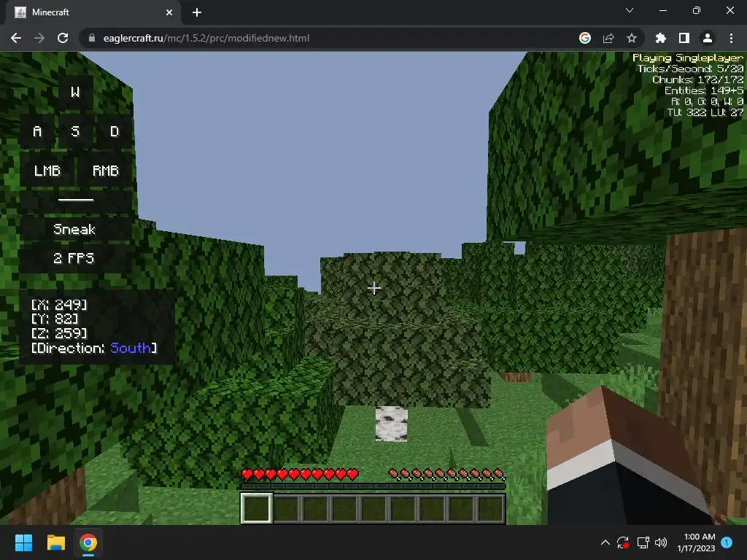Click the X: 249 coordinate text
This screenshot has width=747, height=560.
pyautogui.click(x=60, y=305)
